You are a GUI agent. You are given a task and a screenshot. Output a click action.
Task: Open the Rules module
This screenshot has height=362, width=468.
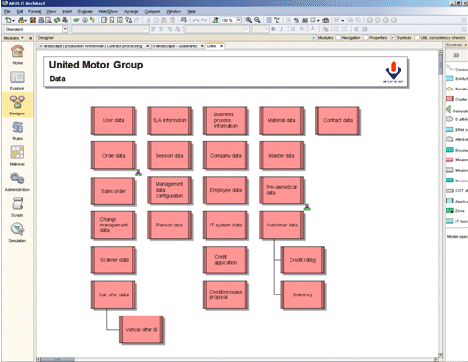coord(17,130)
